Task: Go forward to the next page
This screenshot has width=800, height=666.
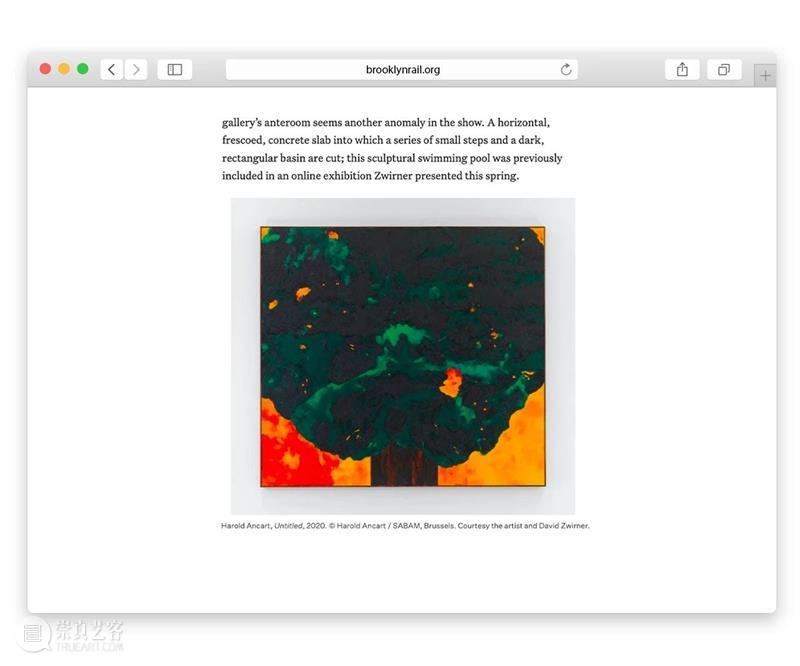Action: tap(136, 69)
